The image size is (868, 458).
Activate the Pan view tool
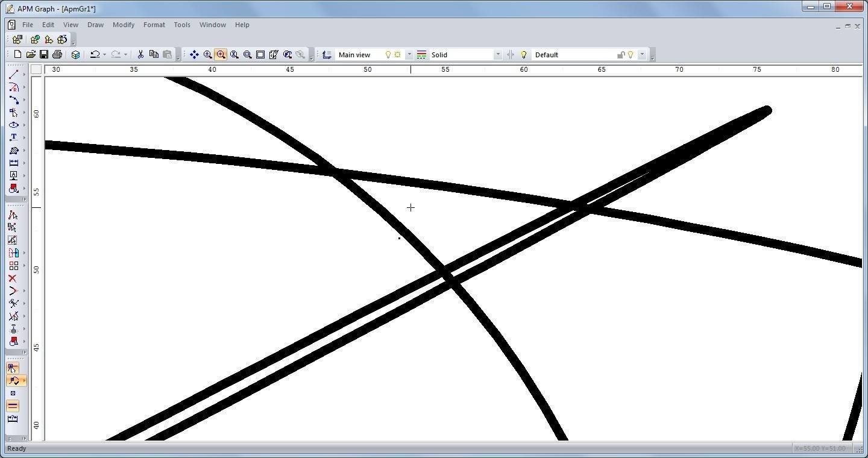(x=194, y=54)
